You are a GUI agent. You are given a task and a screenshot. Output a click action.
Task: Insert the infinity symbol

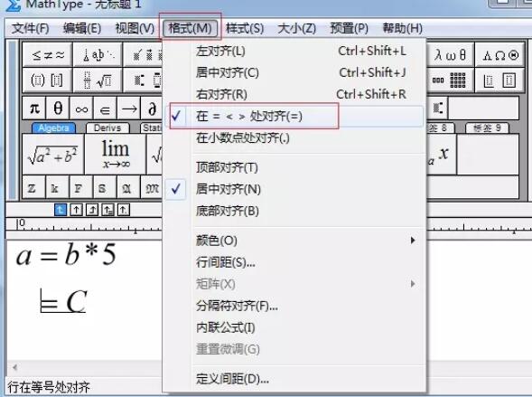point(81,109)
